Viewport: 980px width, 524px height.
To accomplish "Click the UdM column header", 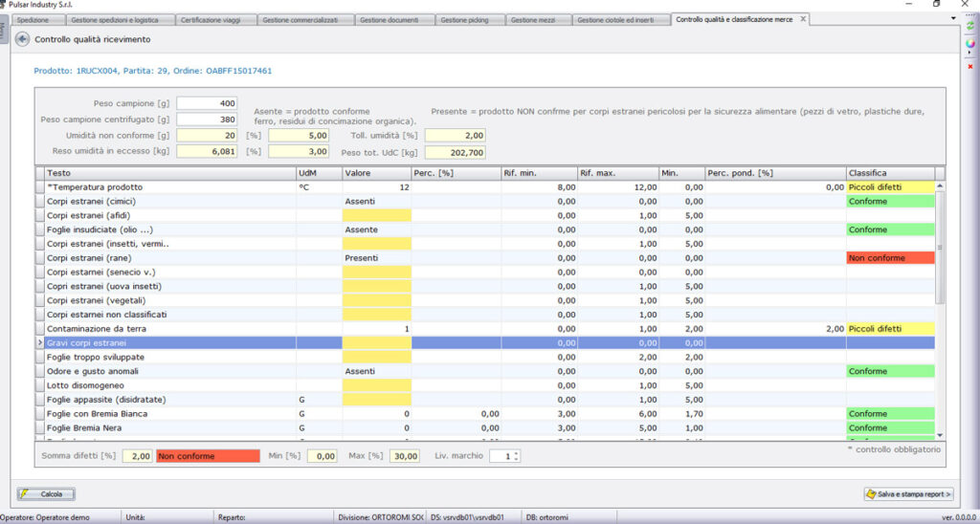I will coord(319,173).
